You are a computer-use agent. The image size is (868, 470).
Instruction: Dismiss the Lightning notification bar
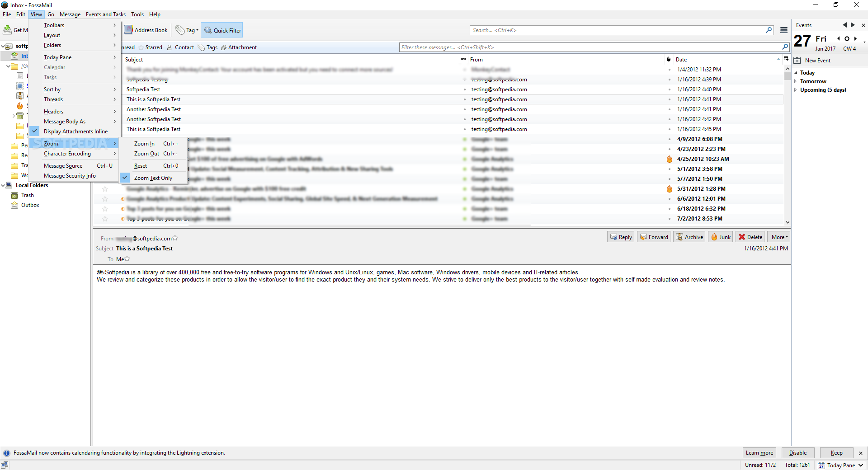click(x=861, y=453)
